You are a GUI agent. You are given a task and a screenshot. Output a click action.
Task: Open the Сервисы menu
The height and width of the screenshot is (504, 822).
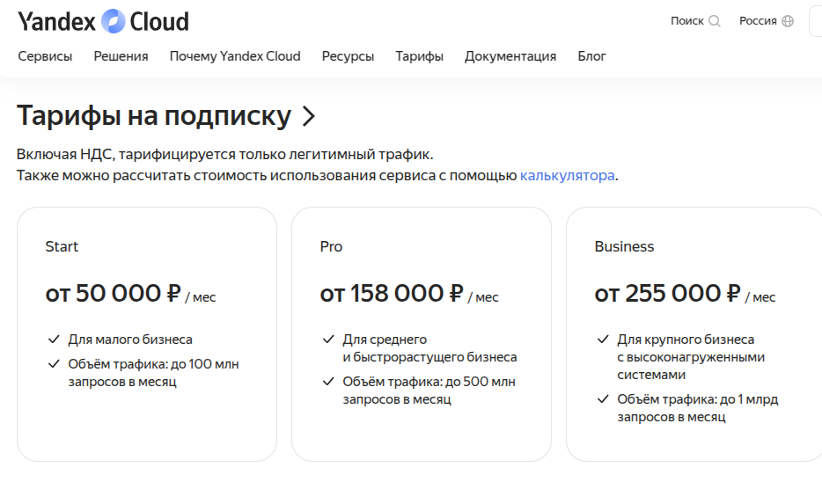tap(45, 56)
